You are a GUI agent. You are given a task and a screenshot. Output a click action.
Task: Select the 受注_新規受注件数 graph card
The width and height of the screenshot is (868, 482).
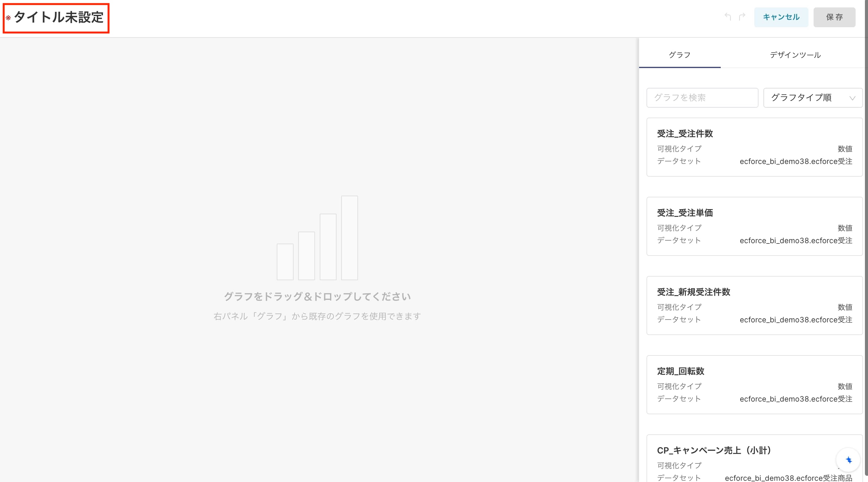tap(754, 305)
